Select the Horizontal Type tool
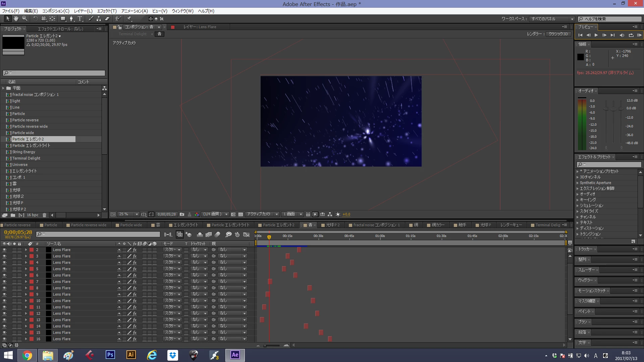Viewport: 644px width, 362px height. (x=80, y=19)
